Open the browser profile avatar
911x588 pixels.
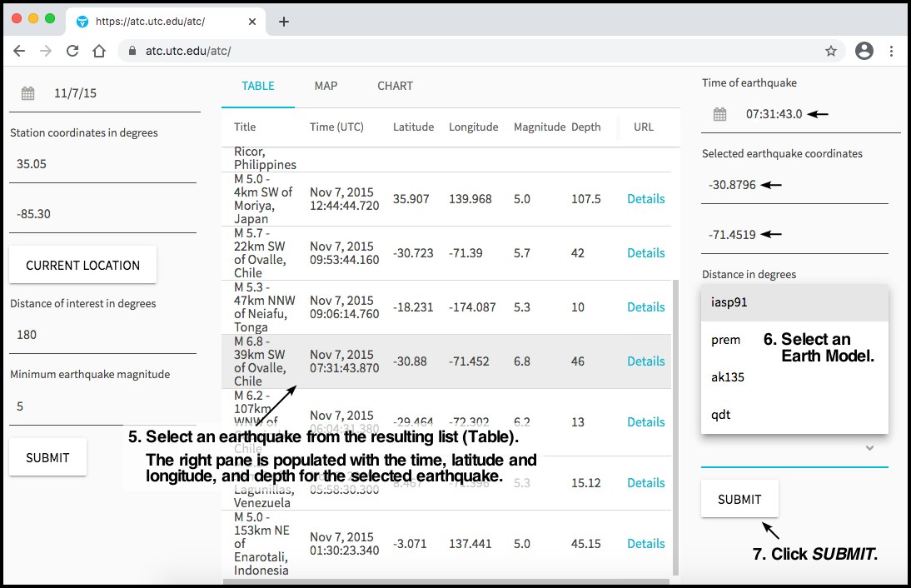click(864, 51)
